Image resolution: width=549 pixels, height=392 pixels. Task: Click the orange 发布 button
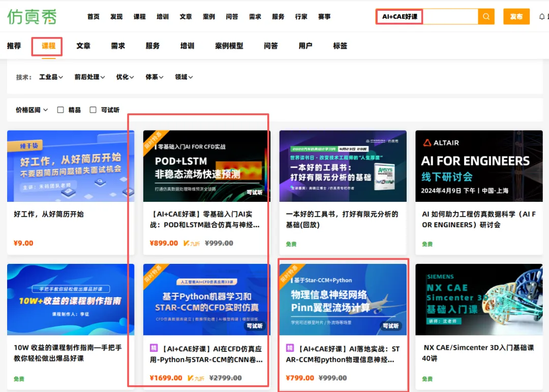click(516, 16)
